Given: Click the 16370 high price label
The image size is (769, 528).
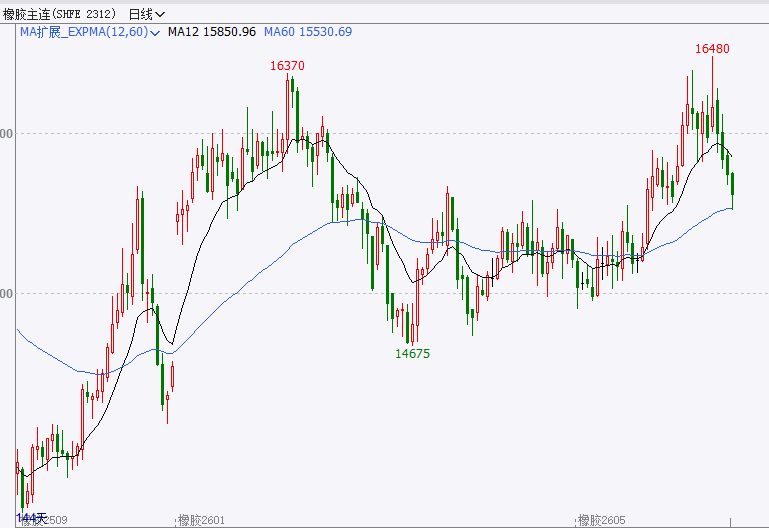Looking at the screenshot, I should tap(287, 65).
